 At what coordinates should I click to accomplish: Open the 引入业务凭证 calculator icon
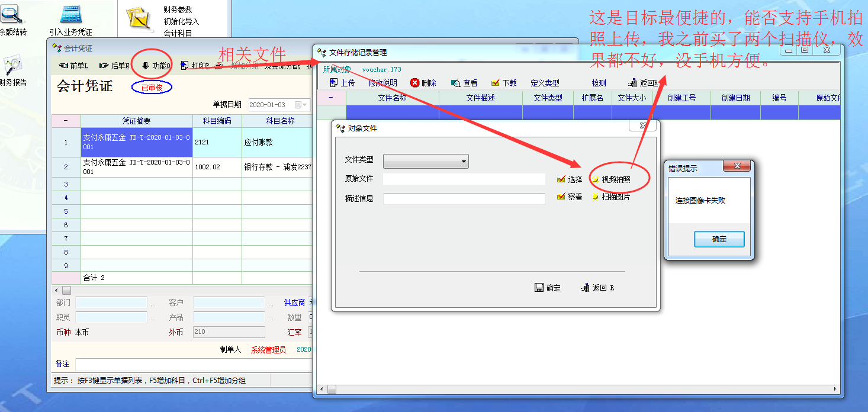[x=70, y=15]
